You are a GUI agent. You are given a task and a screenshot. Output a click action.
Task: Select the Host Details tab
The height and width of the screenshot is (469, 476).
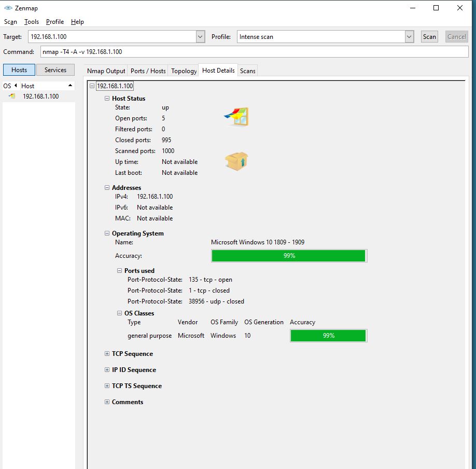click(x=218, y=70)
